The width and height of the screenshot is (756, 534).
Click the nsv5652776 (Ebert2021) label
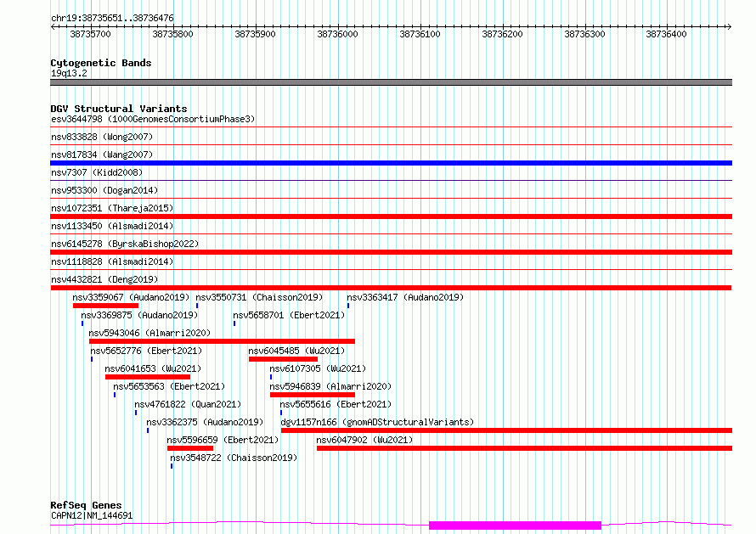click(x=146, y=351)
